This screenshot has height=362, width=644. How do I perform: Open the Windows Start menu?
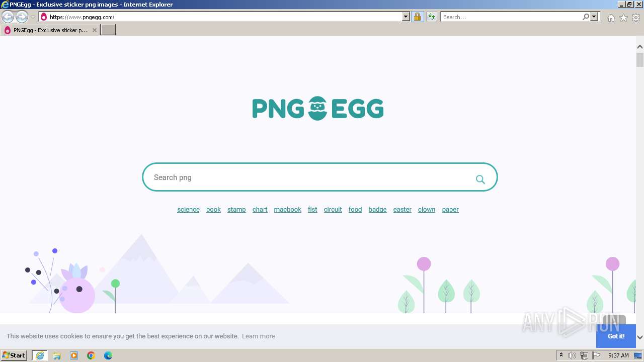14,355
